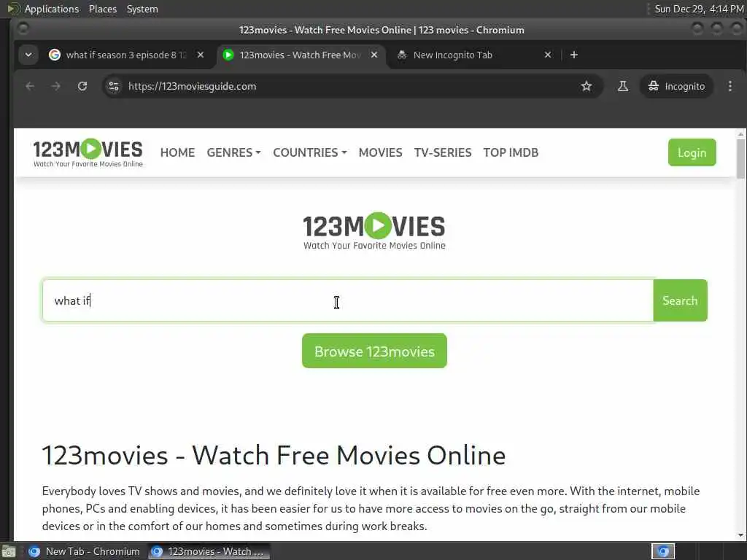Open the Applications menu
Screen dimensions: 747x560
(52, 9)
